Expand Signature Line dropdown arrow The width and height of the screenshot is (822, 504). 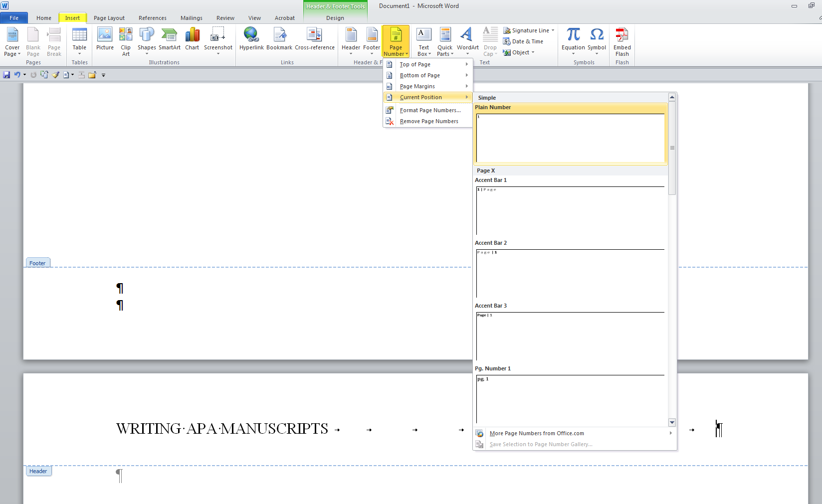pos(553,30)
